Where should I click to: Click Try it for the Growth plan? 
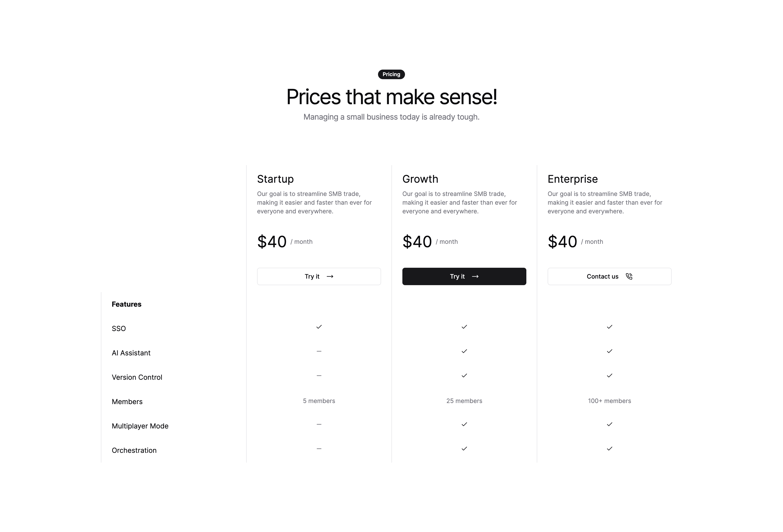464,276
